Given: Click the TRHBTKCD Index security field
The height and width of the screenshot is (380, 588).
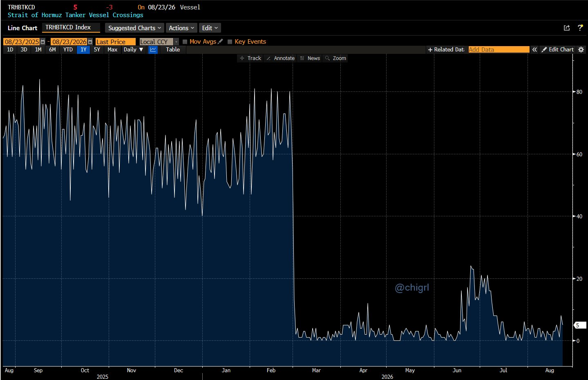Looking at the screenshot, I should click(x=71, y=27).
